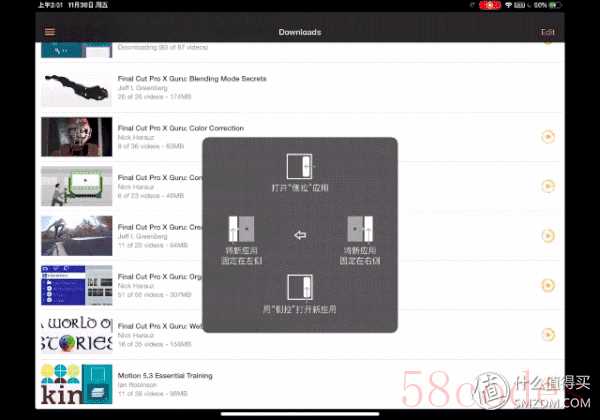Click the Downloading videos status text at the top
Image resolution: width=600 pixels, height=420 pixels.
163,47
